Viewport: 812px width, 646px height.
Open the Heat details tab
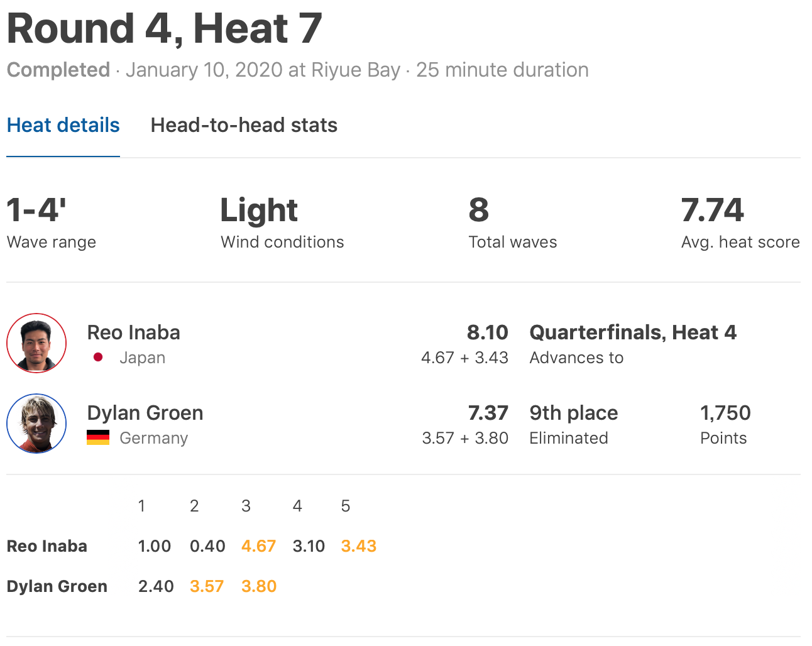(x=63, y=125)
